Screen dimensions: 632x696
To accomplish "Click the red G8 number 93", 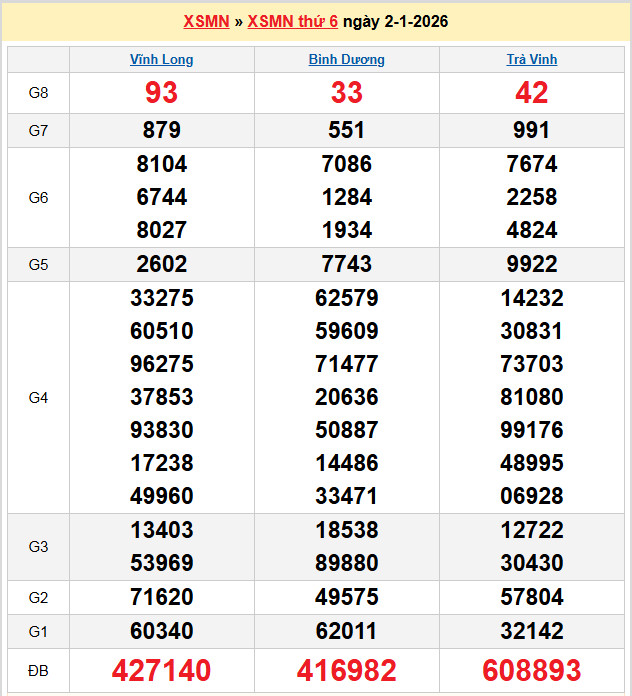I will pos(161,93).
